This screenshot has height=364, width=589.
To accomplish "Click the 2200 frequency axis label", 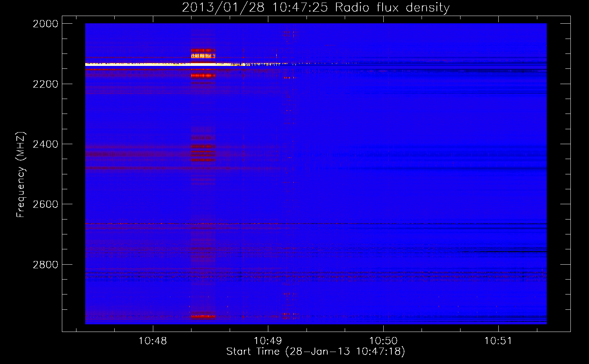I will tap(46, 84).
